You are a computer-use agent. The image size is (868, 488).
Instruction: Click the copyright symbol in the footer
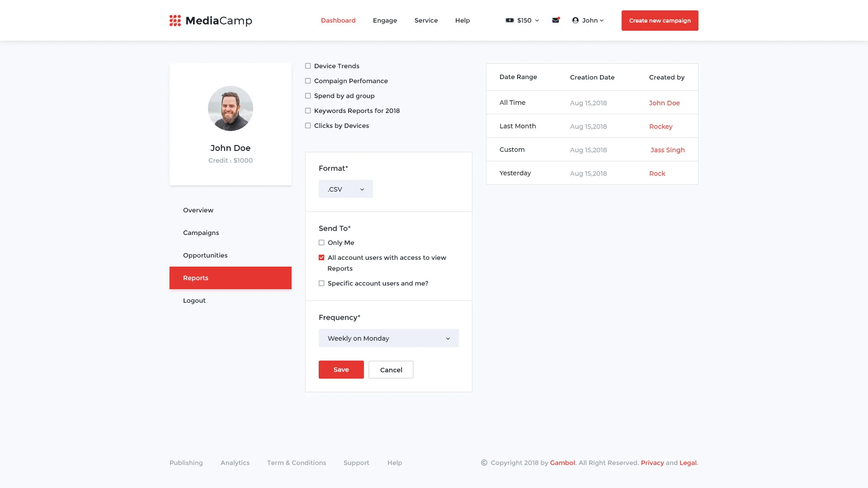point(484,463)
